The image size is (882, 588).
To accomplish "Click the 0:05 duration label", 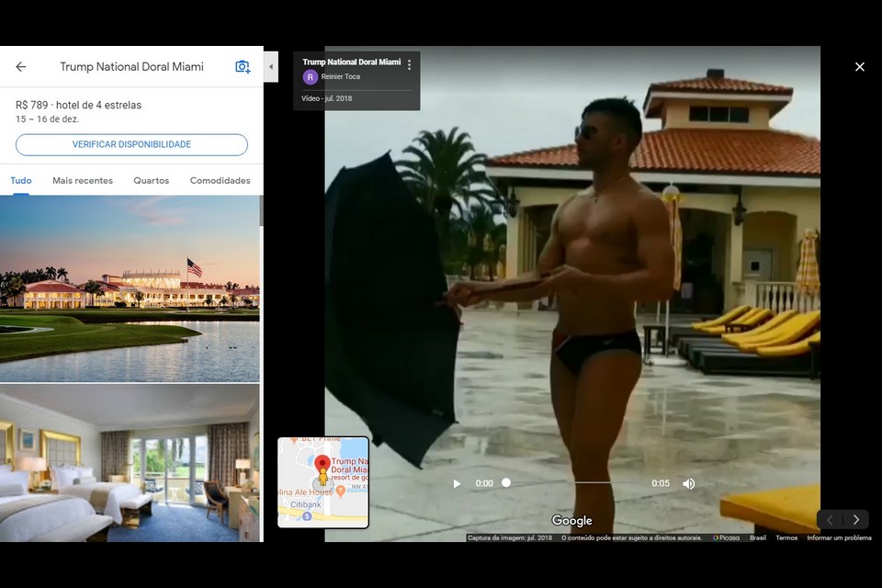I will coord(661,483).
